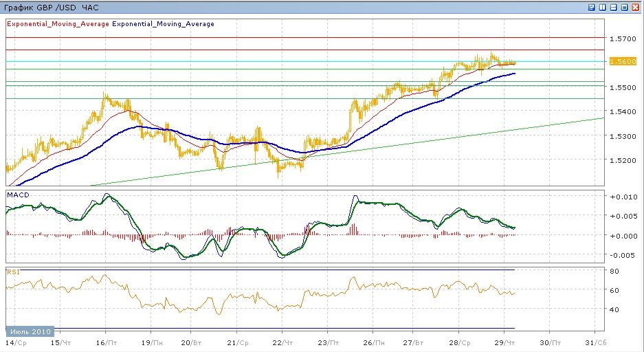Click the MACD indicator label
This screenshot has height=352, width=644.
coord(16,196)
